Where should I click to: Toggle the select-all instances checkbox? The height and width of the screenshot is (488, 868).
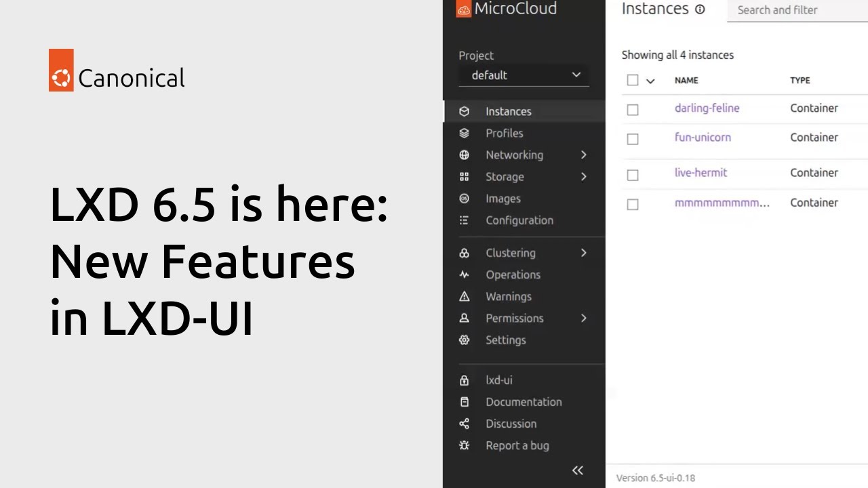pos(633,80)
